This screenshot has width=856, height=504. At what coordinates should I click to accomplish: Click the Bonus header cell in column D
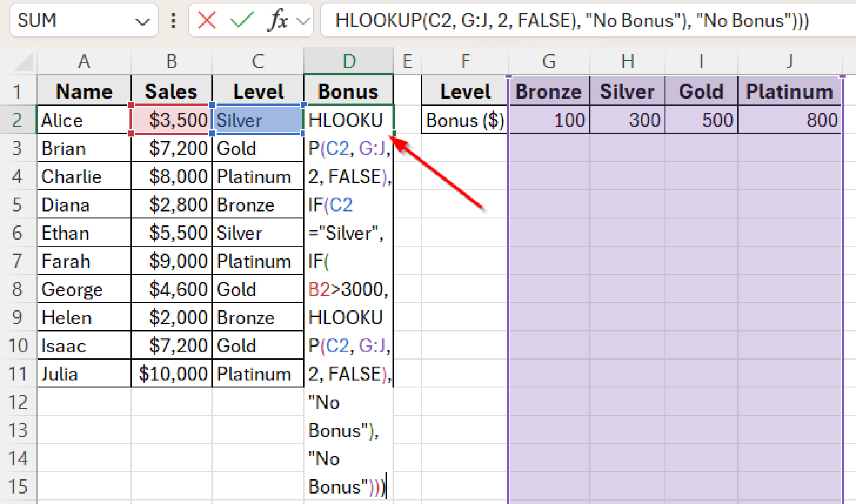(348, 91)
